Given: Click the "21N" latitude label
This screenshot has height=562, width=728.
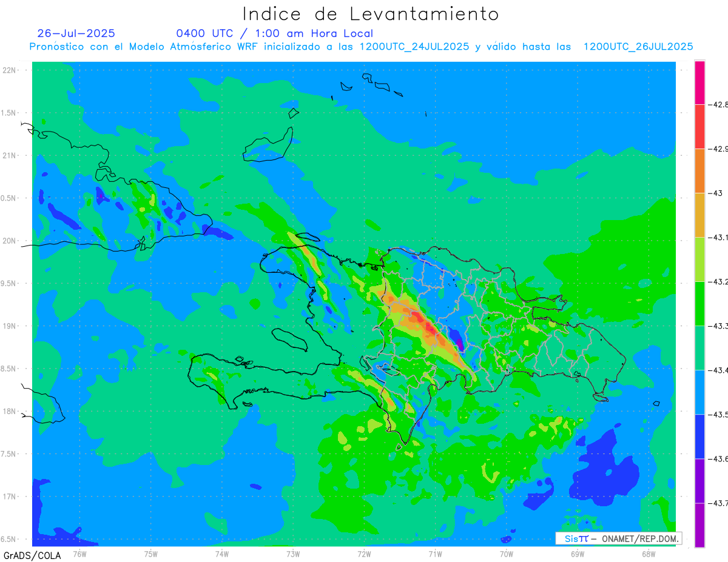Looking at the screenshot, I should coord(10,155).
